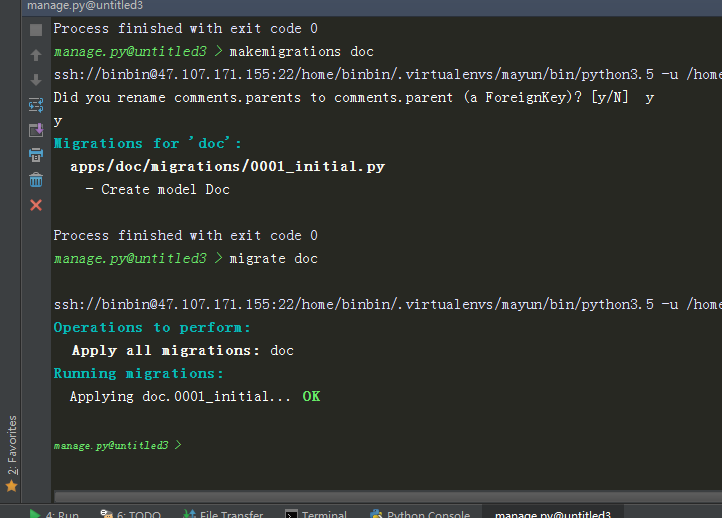Click the apps/doc/migrations/0001_initial.py path
The height and width of the screenshot is (518, 722).
pyautogui.click(x=227, y=166)
